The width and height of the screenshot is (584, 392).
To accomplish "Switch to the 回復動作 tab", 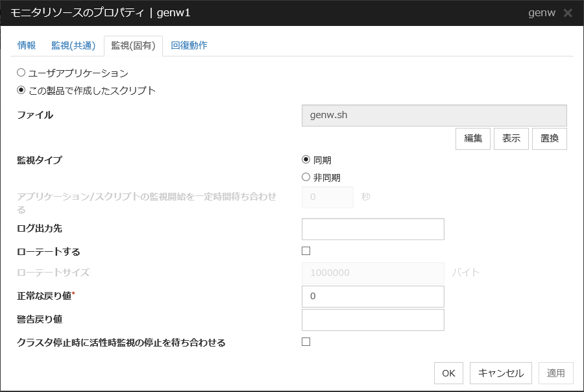I will click(x=189, y=46).
